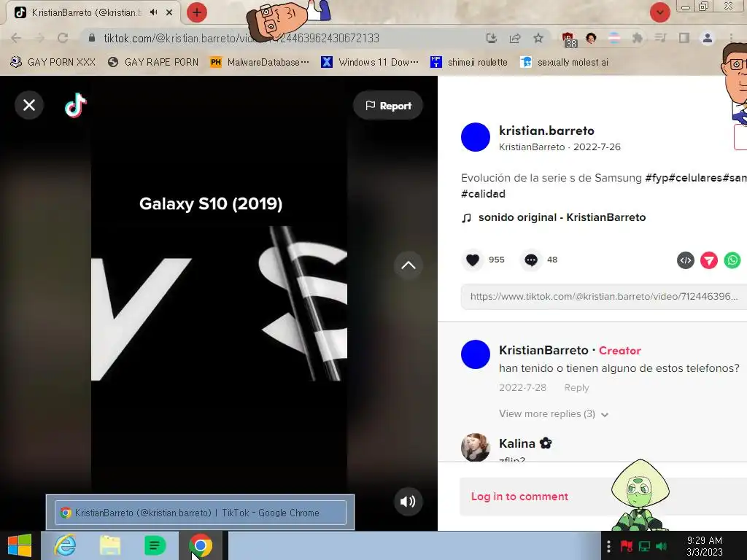Open shimeji roulette bookmark
747x560 pixels.
pos(469,63)
